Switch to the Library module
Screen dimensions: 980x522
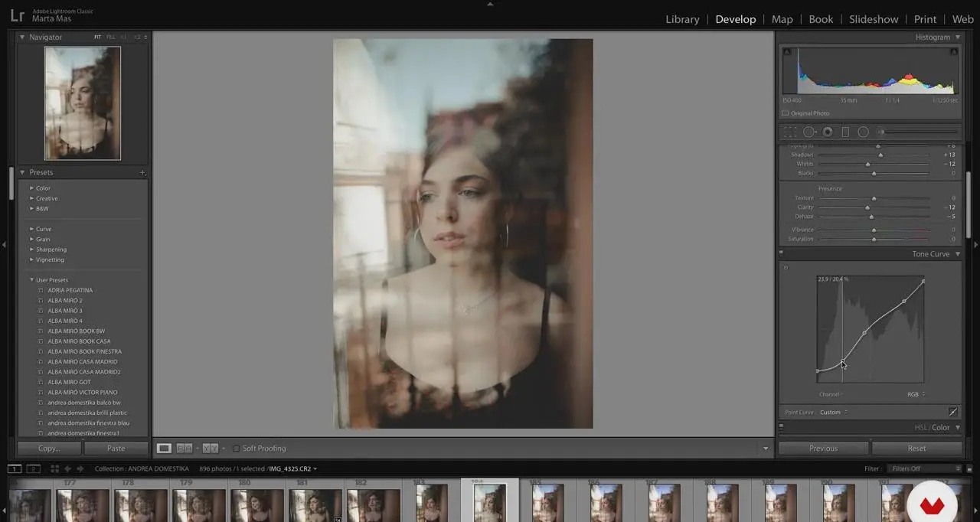[x=682, y=19]
